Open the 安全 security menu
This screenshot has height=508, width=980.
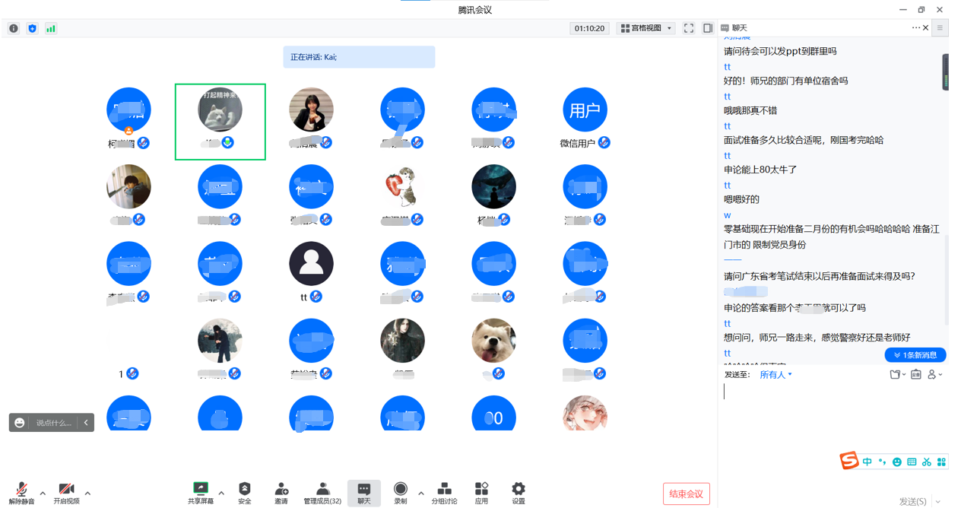[x=244, y=493]
